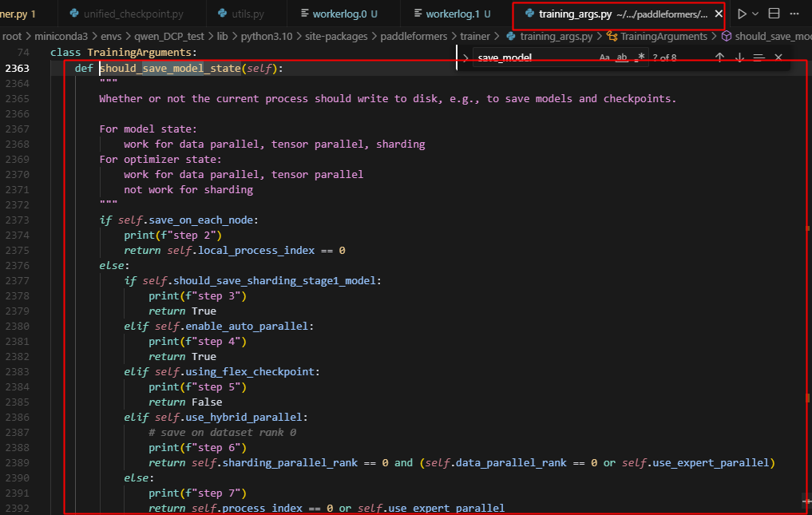Open the run options dropdown arrow
Image resolution: width=812 pixels, height=515 pixels.
coord(755,14)
